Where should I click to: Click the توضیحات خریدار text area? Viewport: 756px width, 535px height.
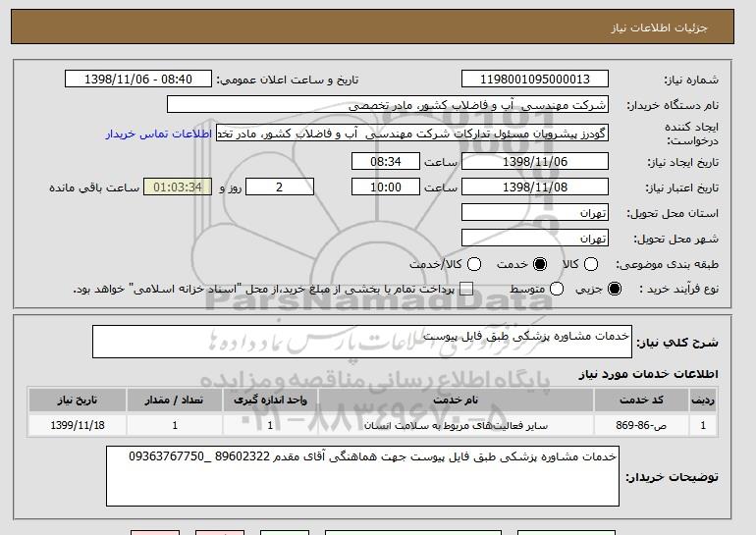(x=362, y=476)
